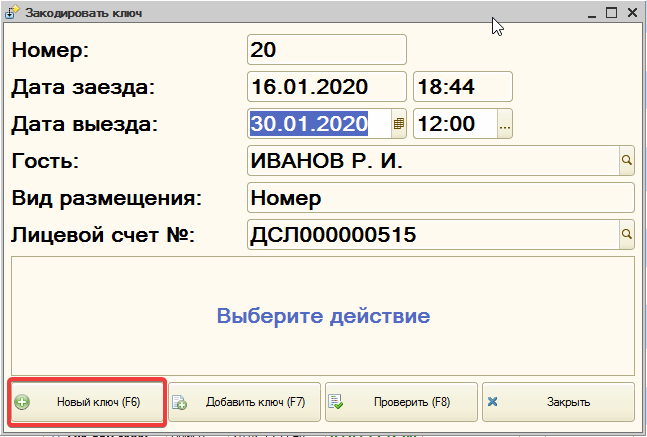
Task: Click the Новый ключ (F6) button
Action: [x=87, y=402]
